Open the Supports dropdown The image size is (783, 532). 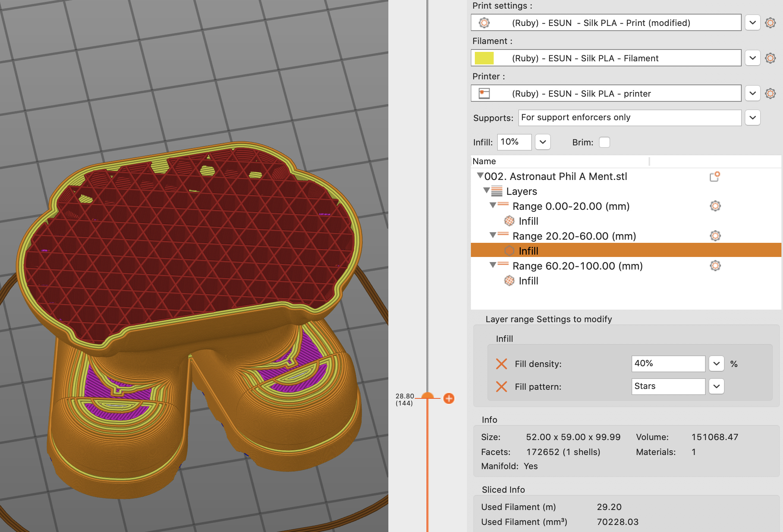(752, 117)
